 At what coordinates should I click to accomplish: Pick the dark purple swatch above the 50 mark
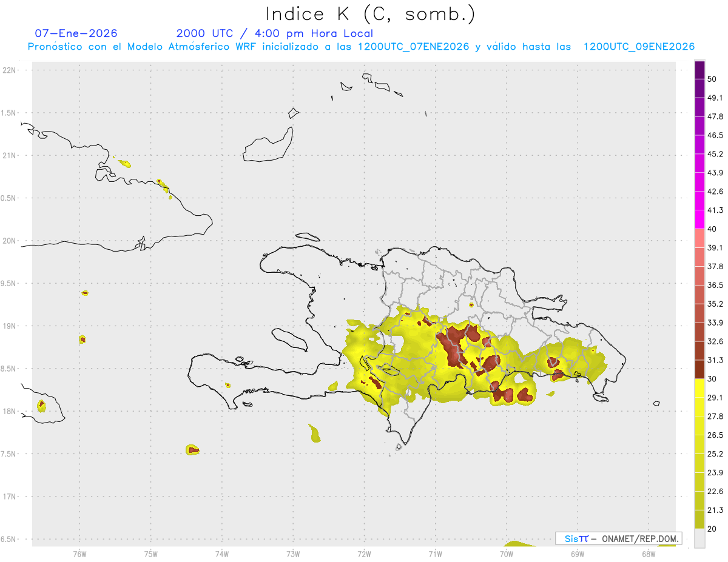coord(699,70)
